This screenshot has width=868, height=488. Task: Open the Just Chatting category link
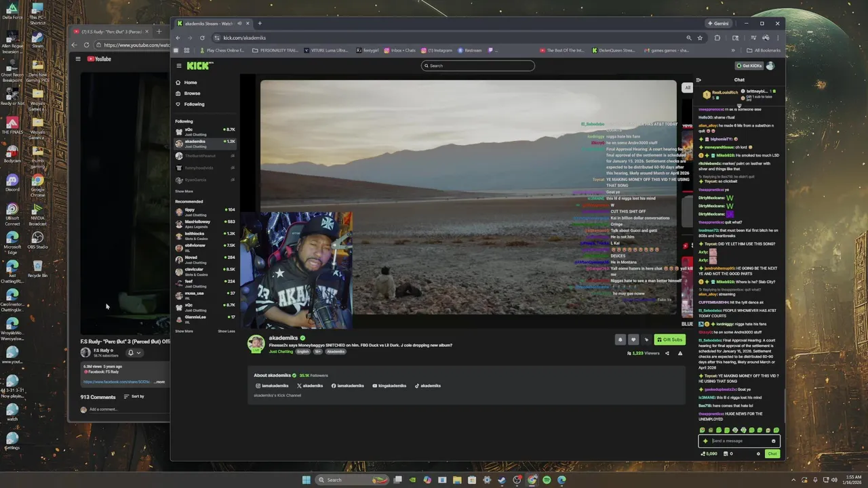(x=281, y=352)
